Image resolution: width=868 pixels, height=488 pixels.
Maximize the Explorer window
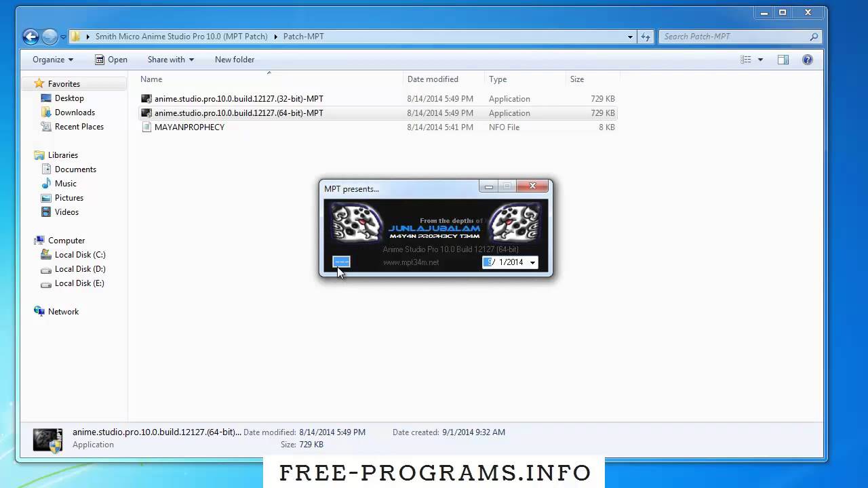pos(782,12)
